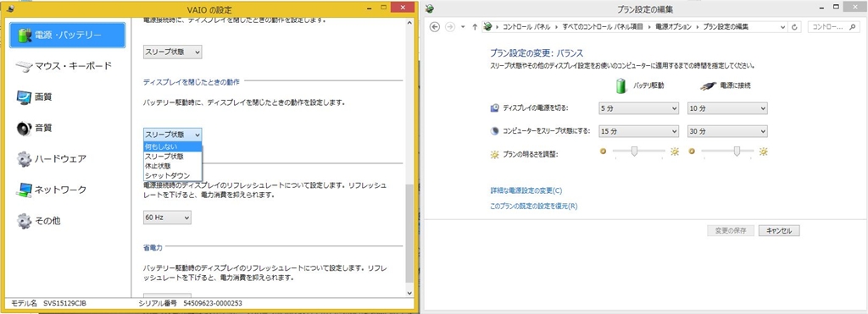This screenshot has height=314, width=868.
Task: Click the 電源オプション breadcrumb
Action: (x=673, y=27)
